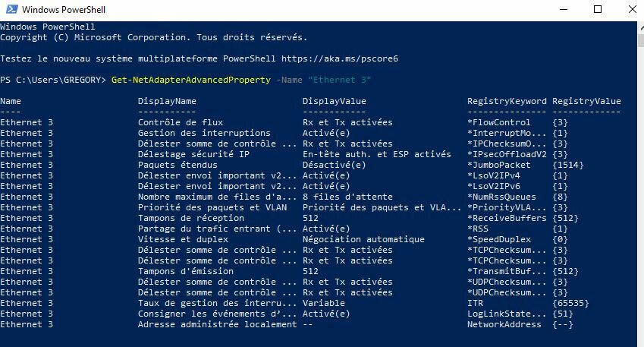Click the RegistryKeyword column header
This screenshot has width=644, height=347.
pos(507,101)
